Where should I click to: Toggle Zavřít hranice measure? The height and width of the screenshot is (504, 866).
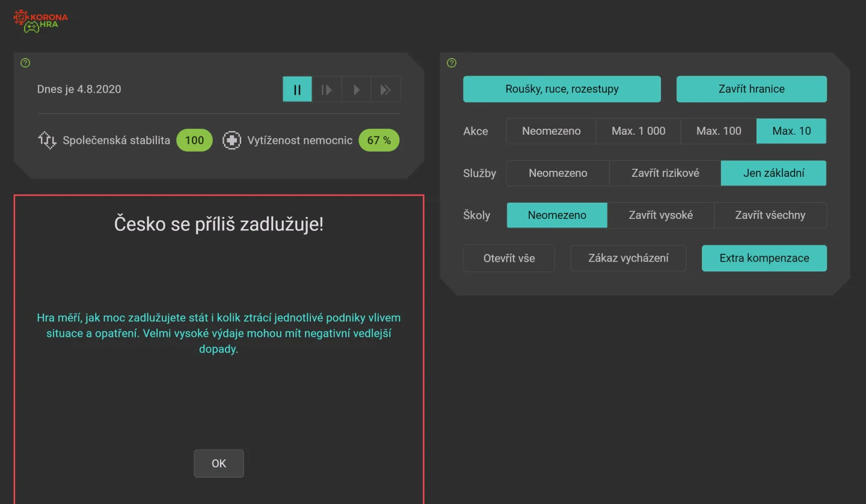(x=751, y=89)
